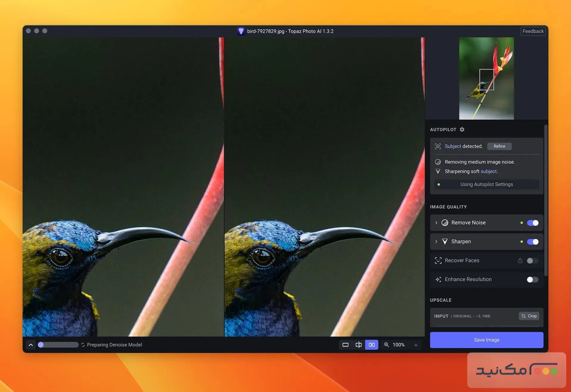The width and height of the screenshot is (571, 392).
Task: Select the split view comparison icon
Action: tap(358, 344)
